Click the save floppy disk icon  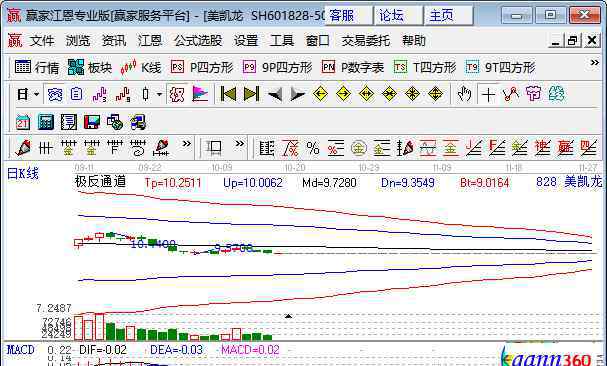[x=92, y=122]
